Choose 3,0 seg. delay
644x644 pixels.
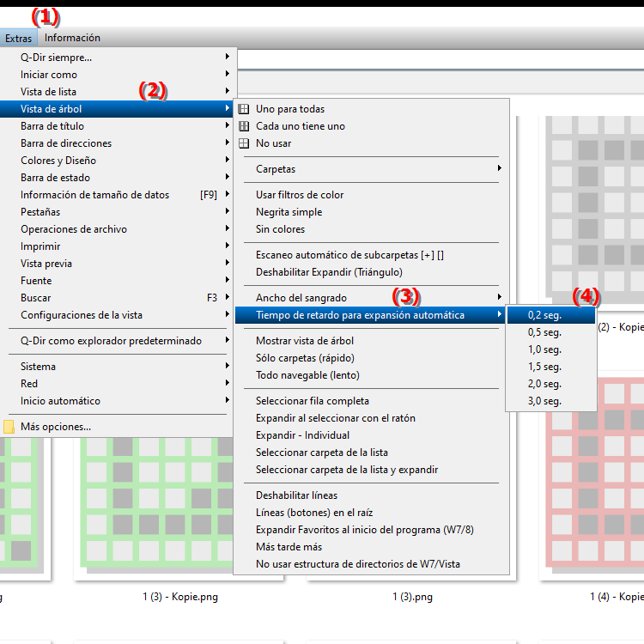(x=551, y=401)
